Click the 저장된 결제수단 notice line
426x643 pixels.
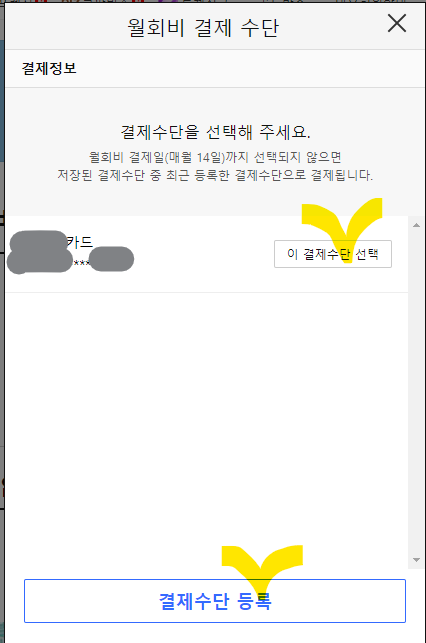pos(215,176)
